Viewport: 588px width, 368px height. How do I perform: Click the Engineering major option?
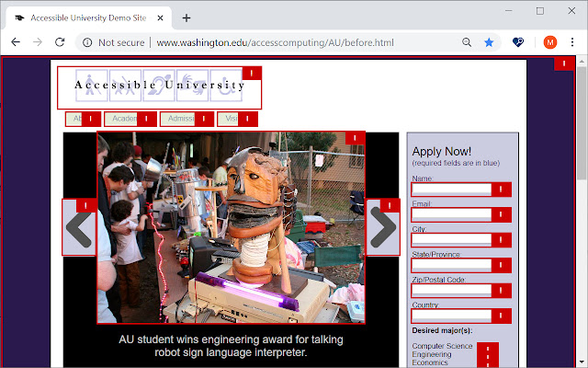(x=431, y=354)
